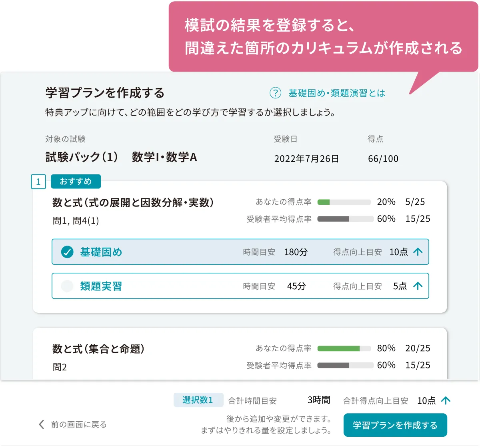Click the numbered badge 1 on the card
This screenshot has height=448, width=480.
click(38, 182)
